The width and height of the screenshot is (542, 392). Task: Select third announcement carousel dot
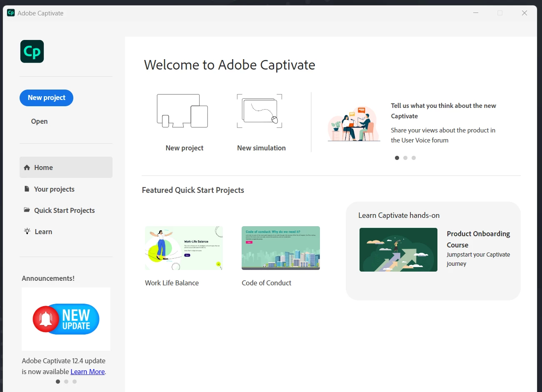point(75,382)
